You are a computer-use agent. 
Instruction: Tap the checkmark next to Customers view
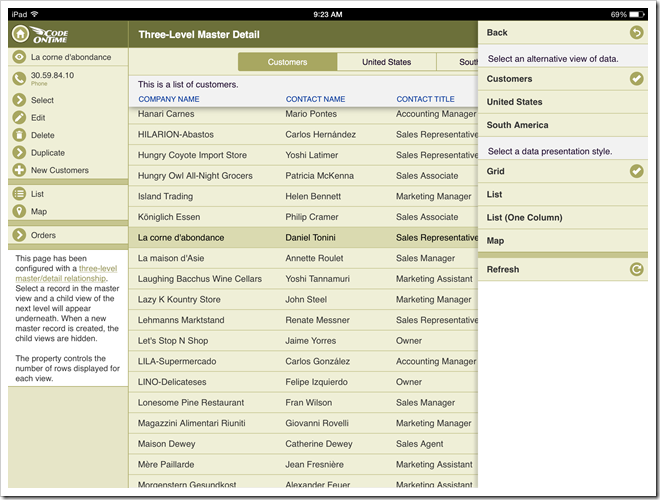[636, 79]
